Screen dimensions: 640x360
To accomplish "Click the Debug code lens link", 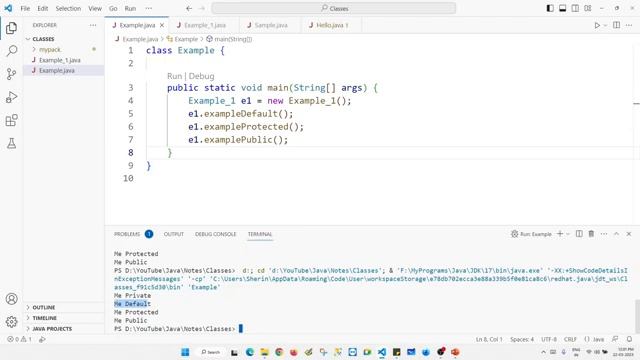I will tap(201, 76).
